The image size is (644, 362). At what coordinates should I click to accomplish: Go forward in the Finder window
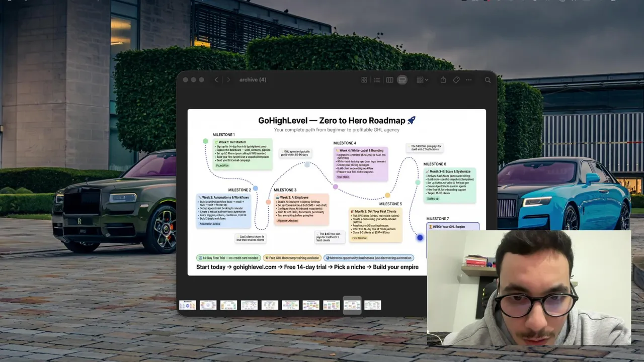[228, 80]
